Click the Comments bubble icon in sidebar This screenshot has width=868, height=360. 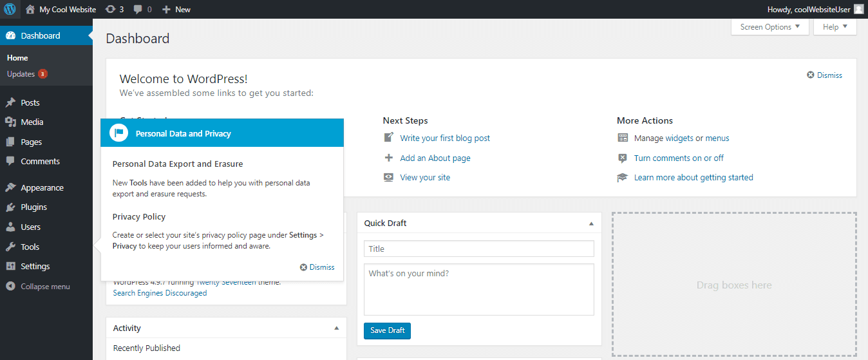10,161
